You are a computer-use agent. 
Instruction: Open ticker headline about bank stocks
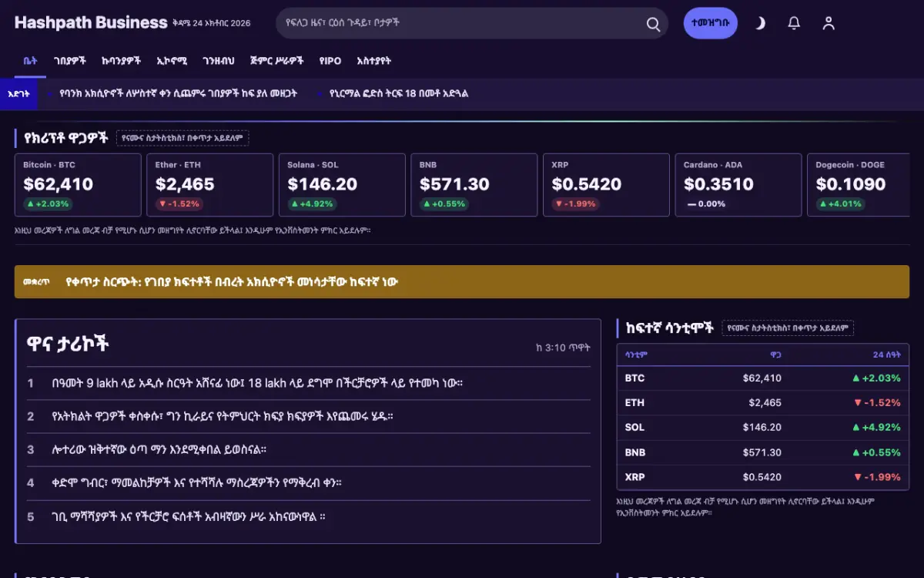pyautogui.click(x=179, y=94)
